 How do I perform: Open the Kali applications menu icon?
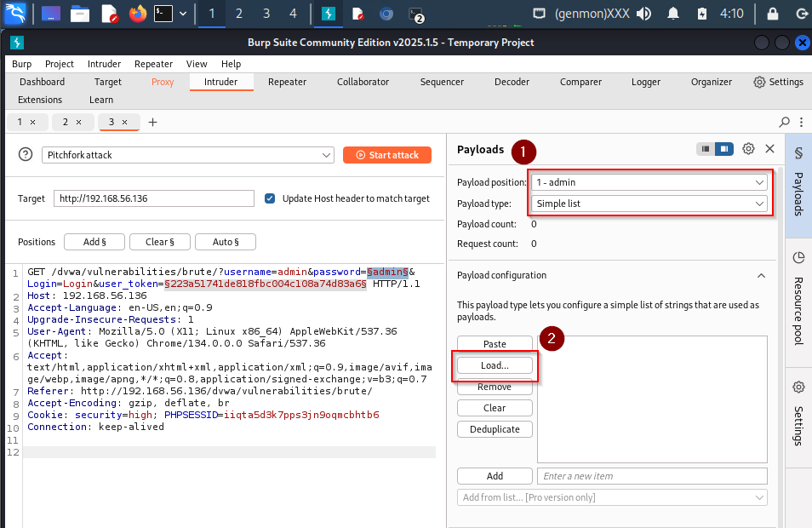[x=15, y=14]
